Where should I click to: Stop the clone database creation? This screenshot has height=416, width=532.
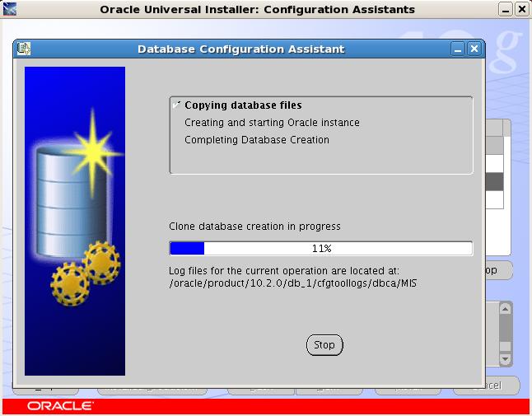(324, 345)
